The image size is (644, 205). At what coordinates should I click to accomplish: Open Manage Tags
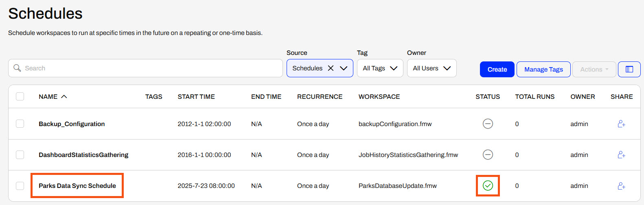(543, 70)
